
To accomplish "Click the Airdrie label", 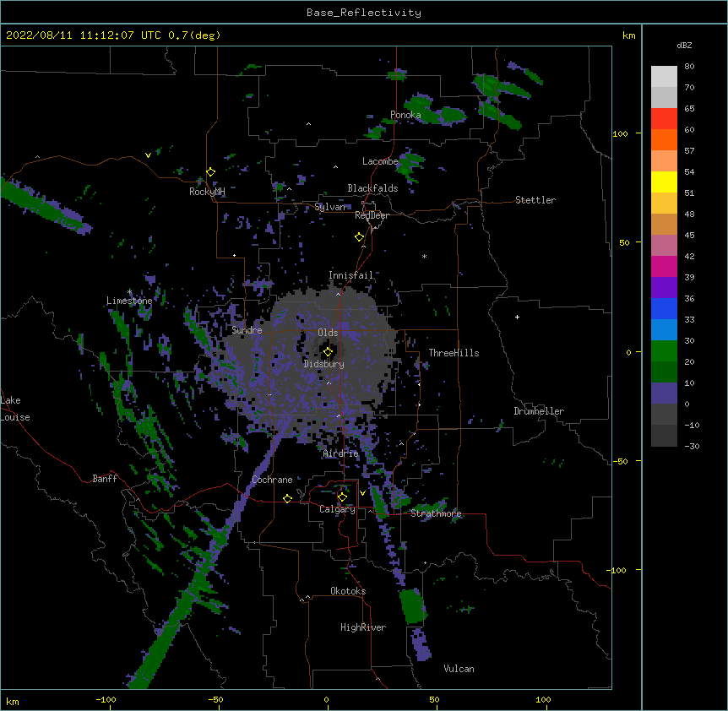I will click(x=340, y=453).
